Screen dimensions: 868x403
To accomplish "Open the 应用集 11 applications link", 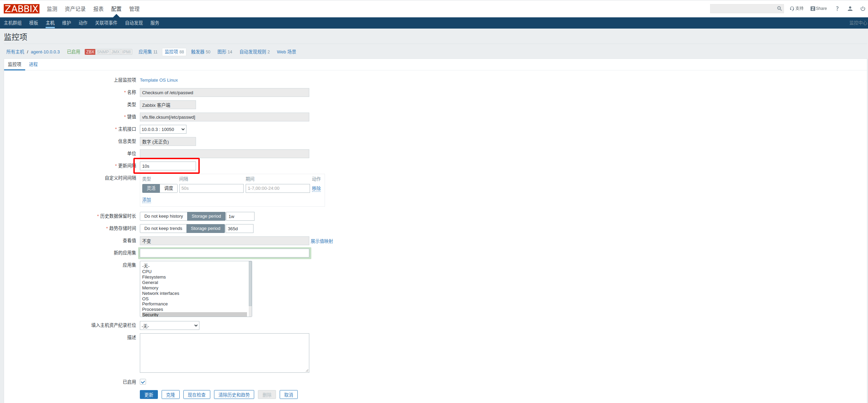I will point(148,52).
